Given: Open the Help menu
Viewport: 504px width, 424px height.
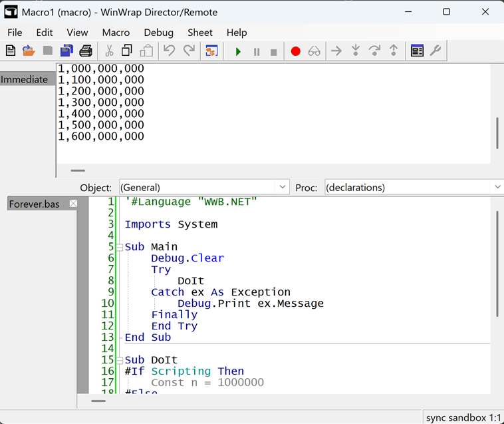Looking at the screenshot, I should pyautogui.click(x=237, y=33).
